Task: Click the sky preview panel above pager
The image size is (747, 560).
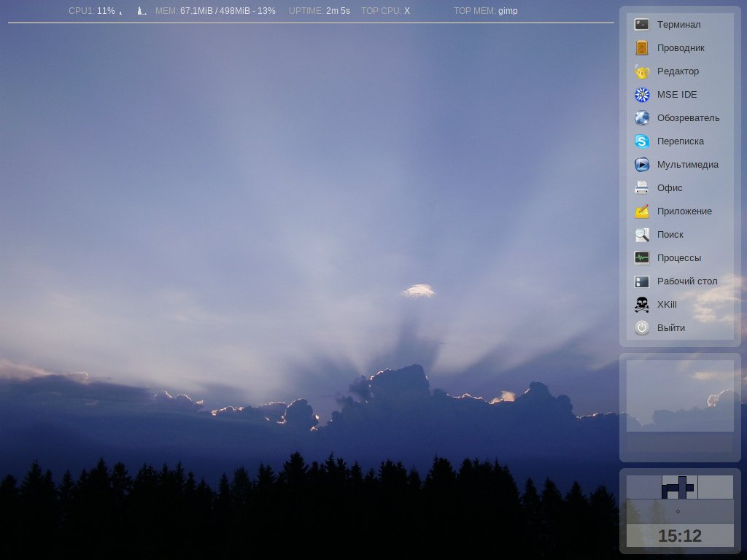Action: (679, 396)
